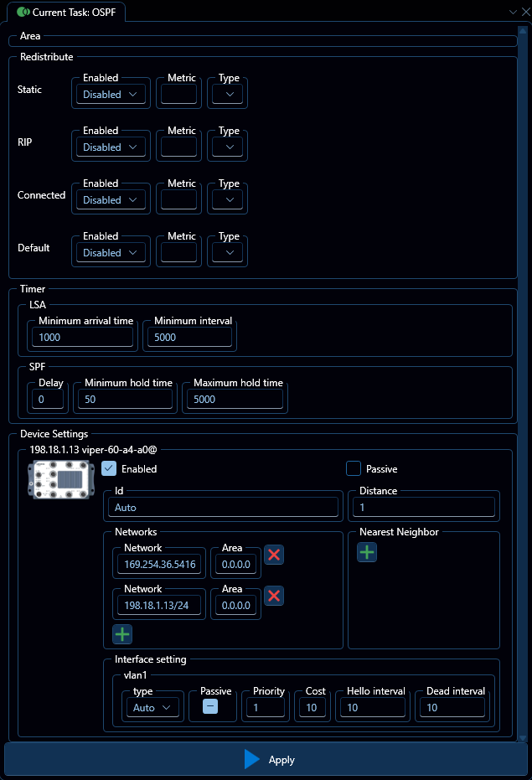The height and width of the screenshot is (780, 532).
Task: Edit the 169.254.36.5416 Network field
Action: 159,564
